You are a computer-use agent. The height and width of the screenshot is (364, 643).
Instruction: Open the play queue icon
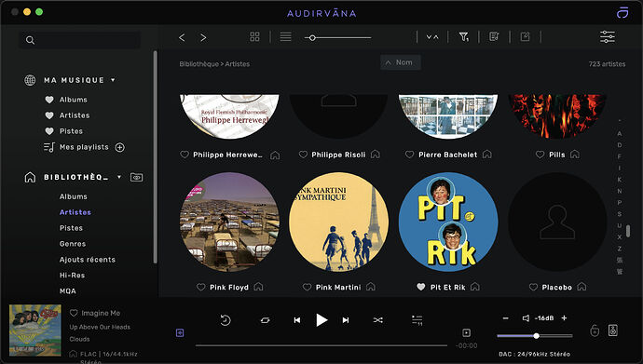[x=417, y=320]
